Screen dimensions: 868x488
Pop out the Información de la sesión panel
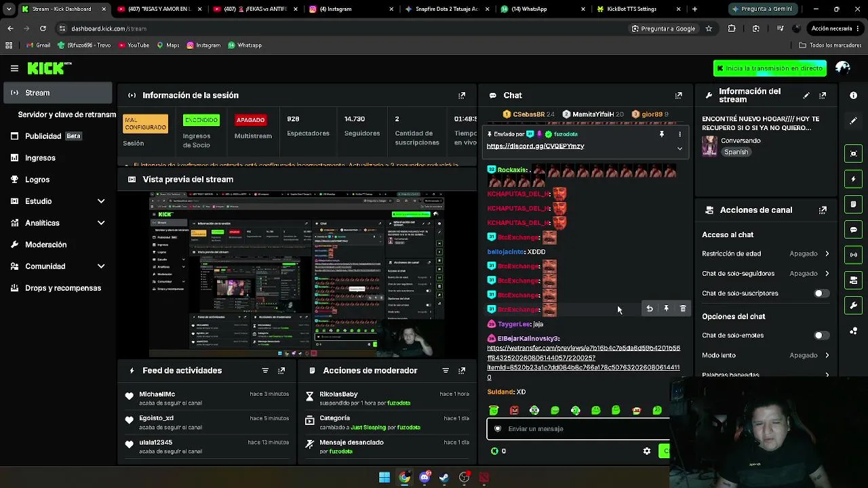point(462,96)
